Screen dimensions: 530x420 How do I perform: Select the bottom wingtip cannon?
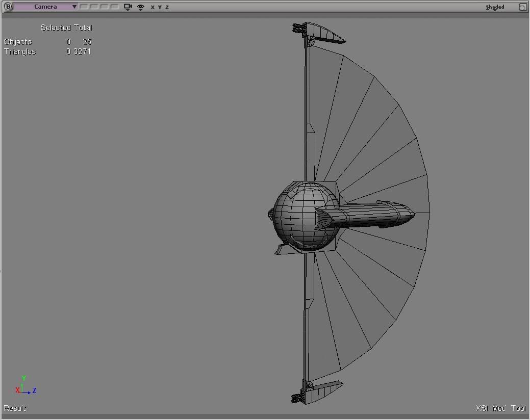tap(316, 391)
